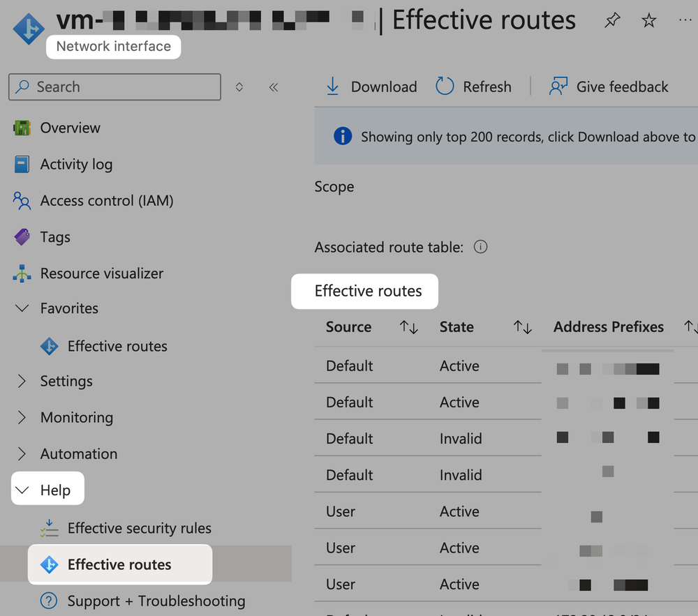Select the Activity log icon
Screen dimensions: 698x616
[23, 164]
